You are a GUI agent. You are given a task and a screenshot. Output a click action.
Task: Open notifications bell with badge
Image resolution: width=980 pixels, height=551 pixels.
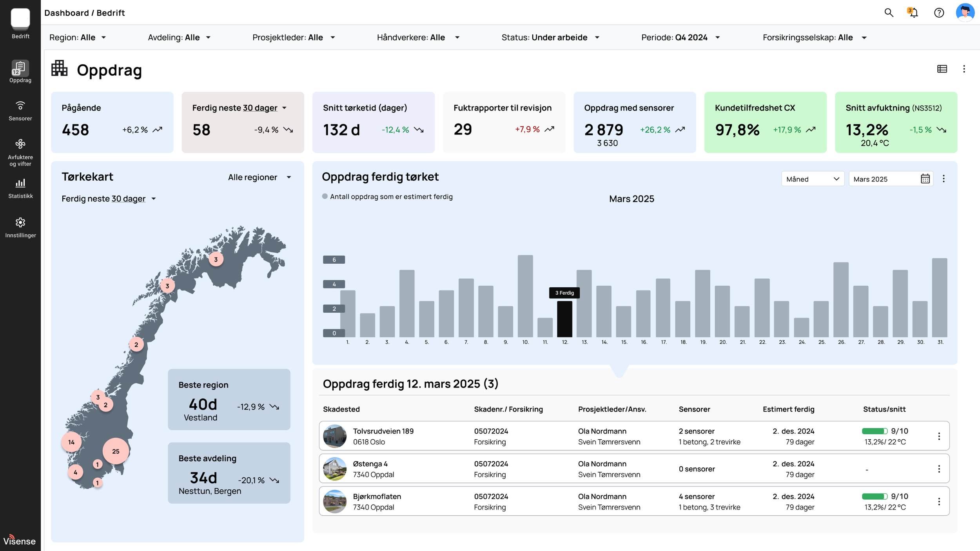pyautogui.click(x=913, y=13)
